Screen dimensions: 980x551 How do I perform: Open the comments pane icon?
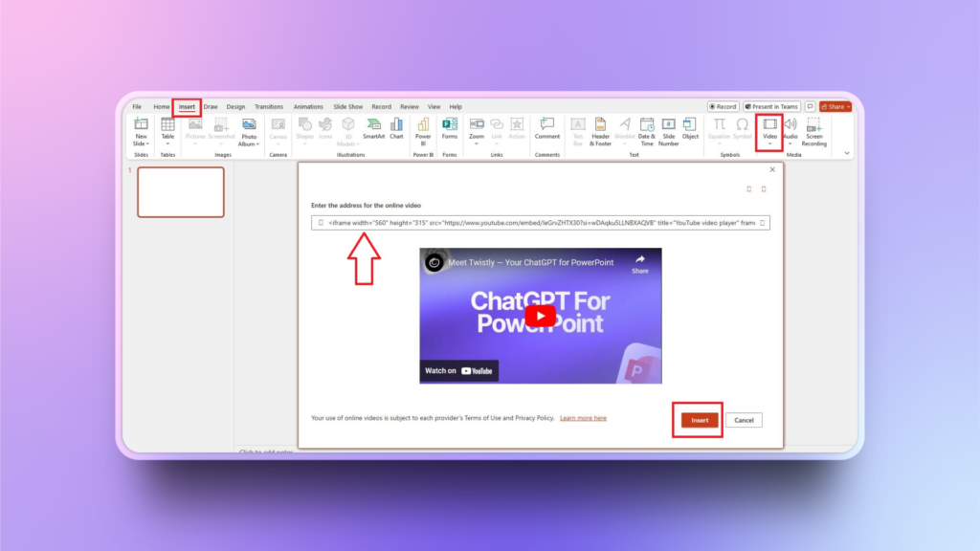[x=810, y=107]
